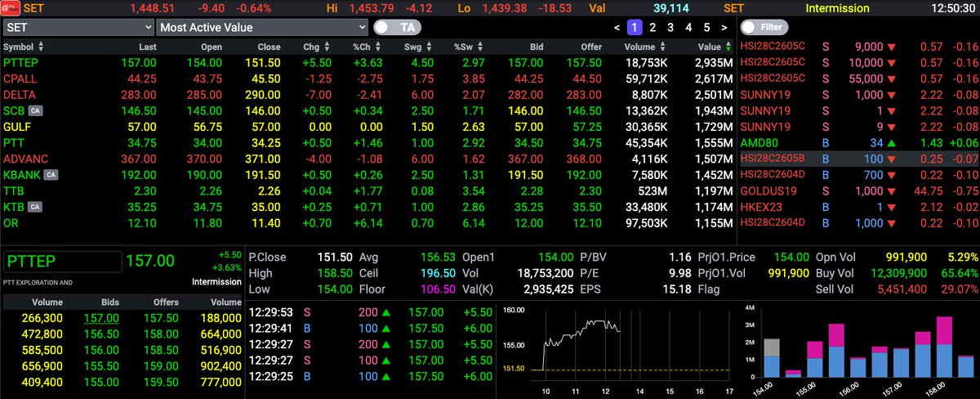Select the KBANK symbol in watchlist
This screenshot has width=980, height=399.
(x=22, y=174)
